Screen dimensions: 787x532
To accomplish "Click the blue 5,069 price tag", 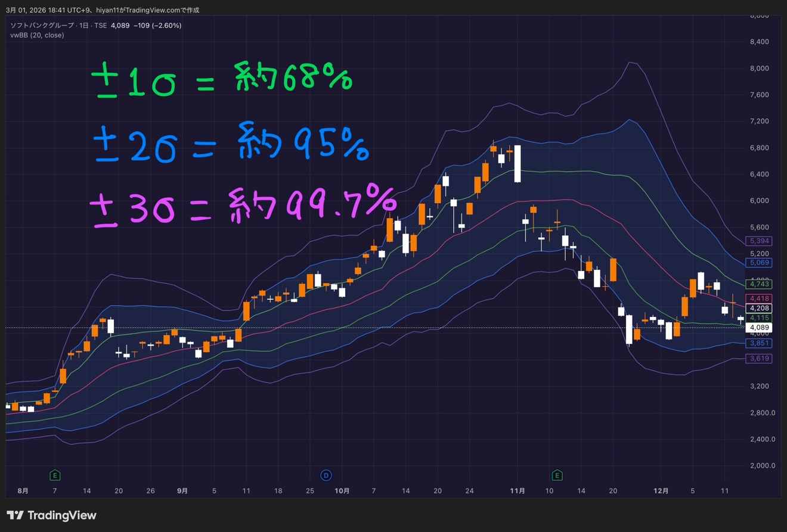I will click(x=760, y=263).
